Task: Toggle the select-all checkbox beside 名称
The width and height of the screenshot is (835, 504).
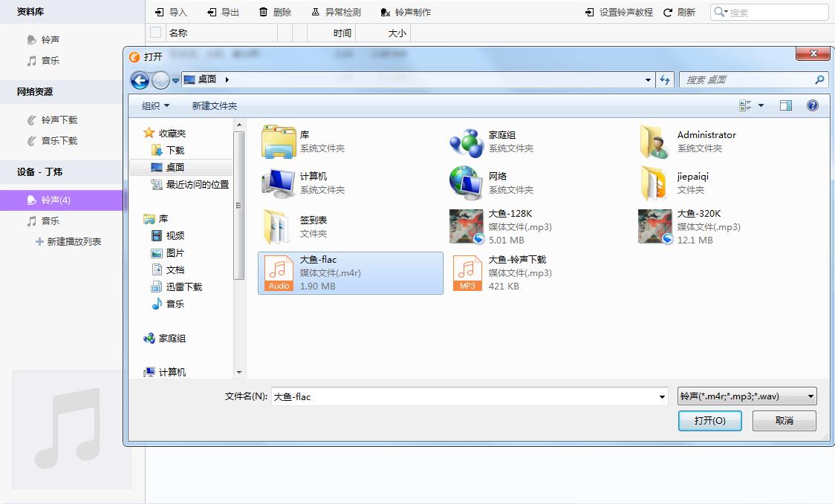Action: 156,33
